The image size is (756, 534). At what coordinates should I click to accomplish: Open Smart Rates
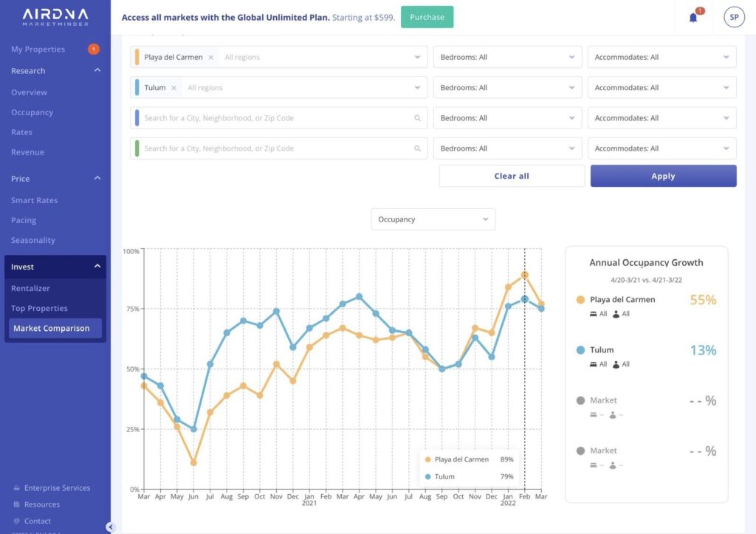pos(34,200)
